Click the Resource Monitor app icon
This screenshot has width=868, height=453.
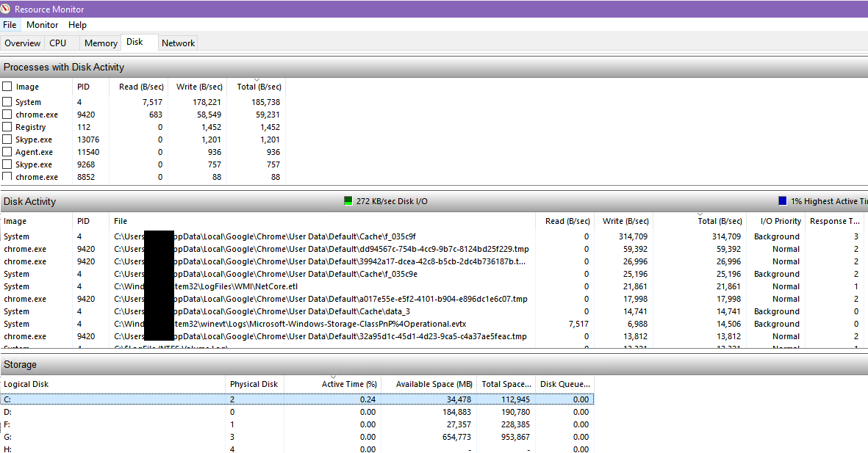(6, 9)
